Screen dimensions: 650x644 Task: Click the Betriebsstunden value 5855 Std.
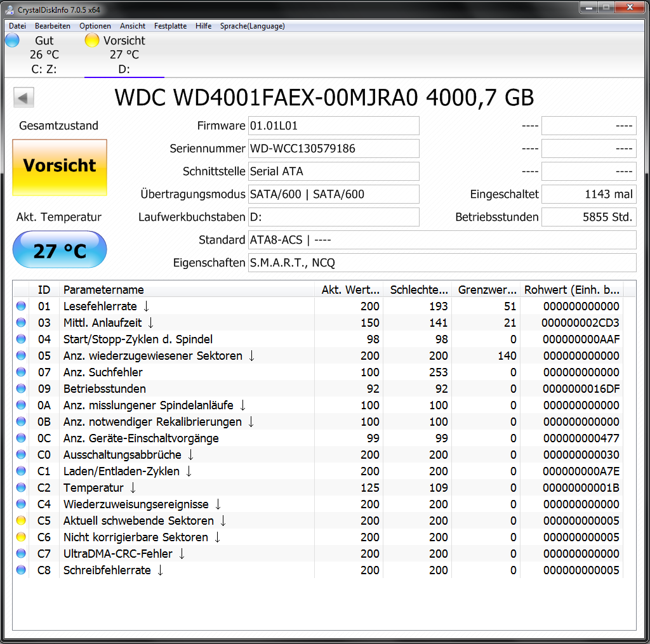point(589,217)
